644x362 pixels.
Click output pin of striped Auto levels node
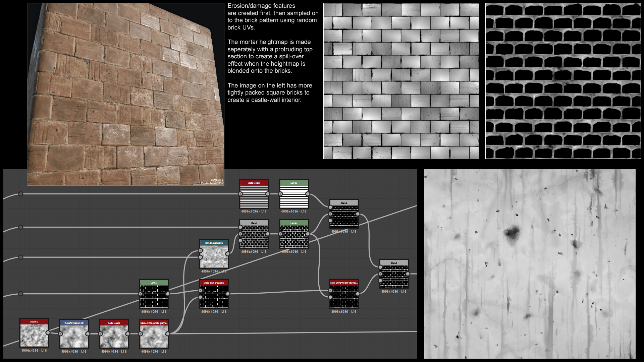268,194
